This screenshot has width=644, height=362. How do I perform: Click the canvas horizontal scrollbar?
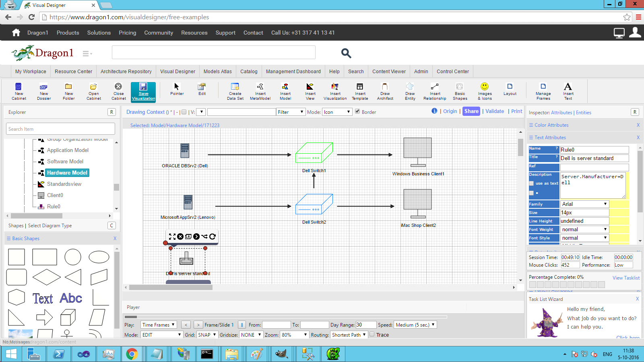pyautogui.click(x=171, y=287)
